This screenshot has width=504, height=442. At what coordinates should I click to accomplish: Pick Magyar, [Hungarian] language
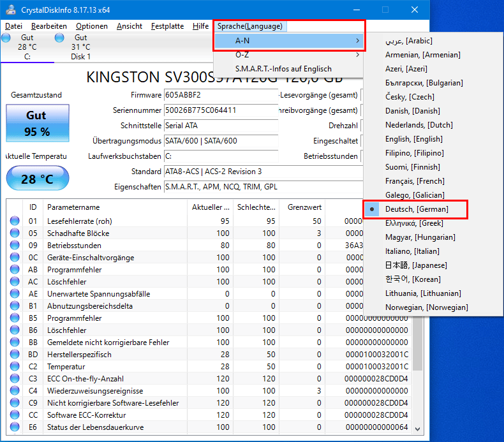[433, 237]
